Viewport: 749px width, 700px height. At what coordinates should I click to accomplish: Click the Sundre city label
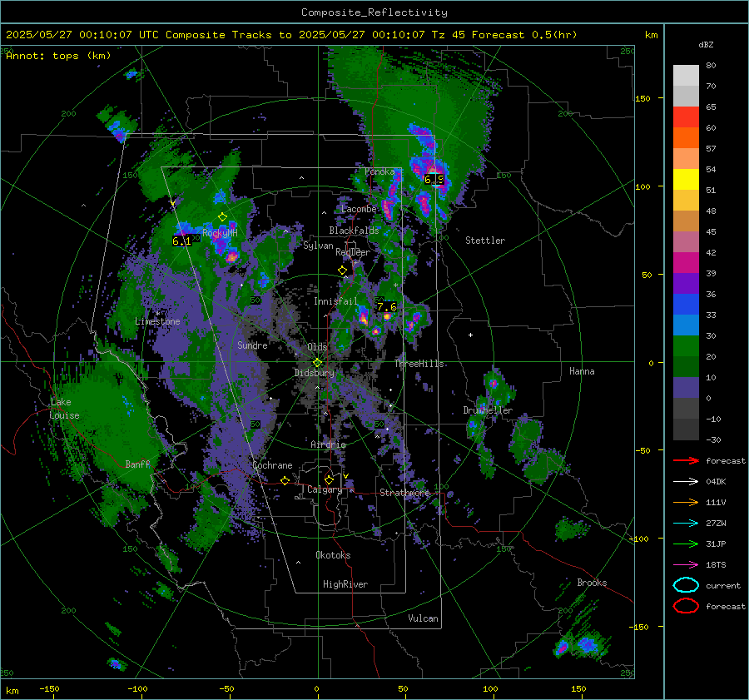point(252,345)
